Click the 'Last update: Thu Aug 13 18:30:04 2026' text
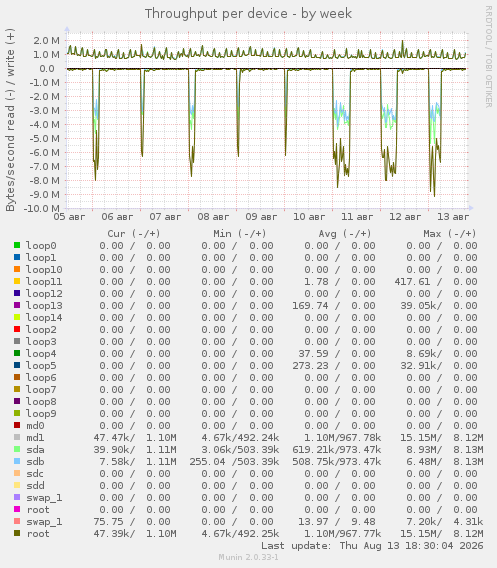 click(372, 546)
